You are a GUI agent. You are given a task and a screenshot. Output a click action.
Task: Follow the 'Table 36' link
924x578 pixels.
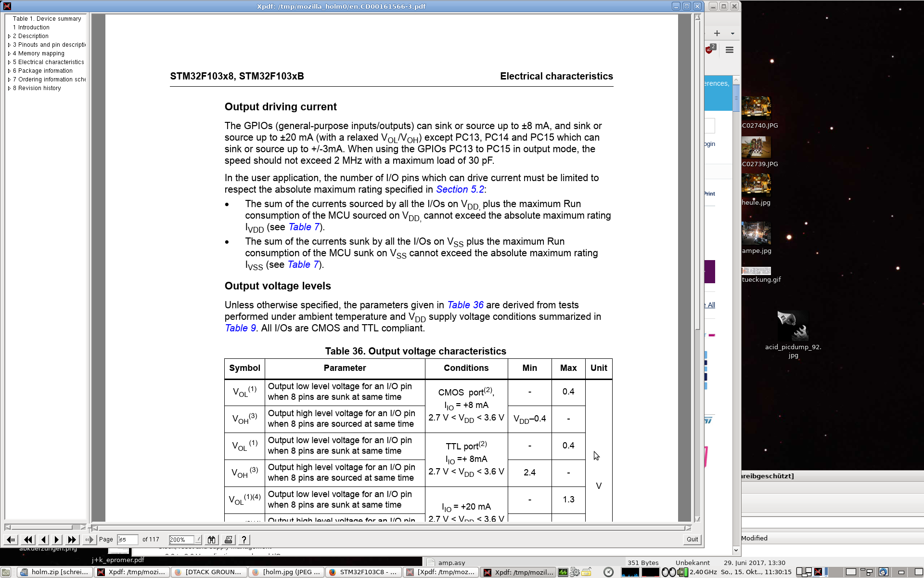click(465, 305)
